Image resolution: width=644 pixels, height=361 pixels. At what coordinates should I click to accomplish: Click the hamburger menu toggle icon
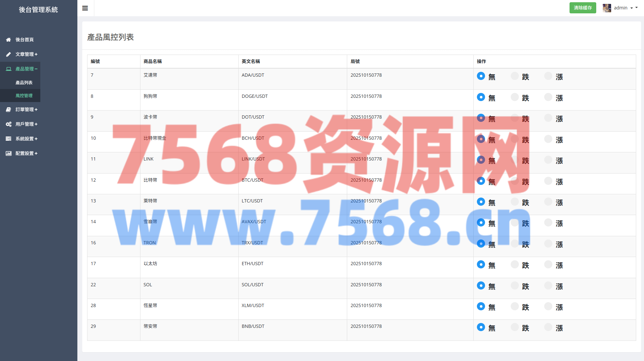pyautogui.click(x=85, y=8)
